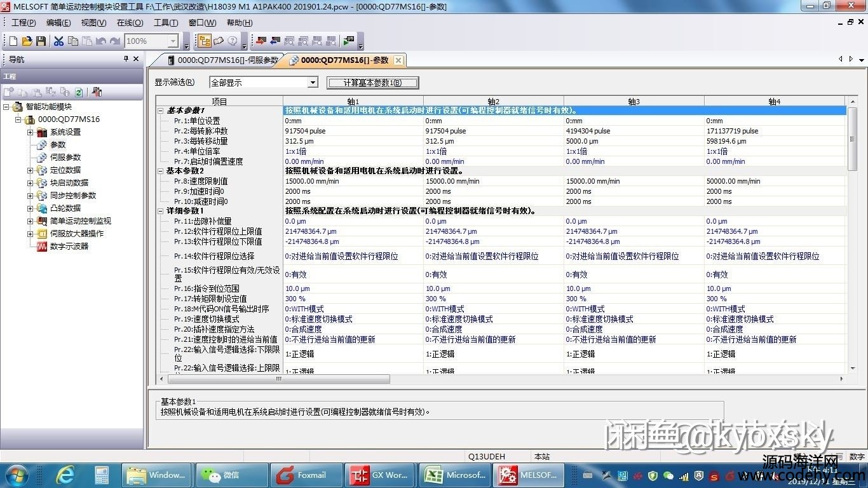Screen dimensions: 868x488
Task: Switch to GX Works on the taskbar
Action: pos(380,475)
